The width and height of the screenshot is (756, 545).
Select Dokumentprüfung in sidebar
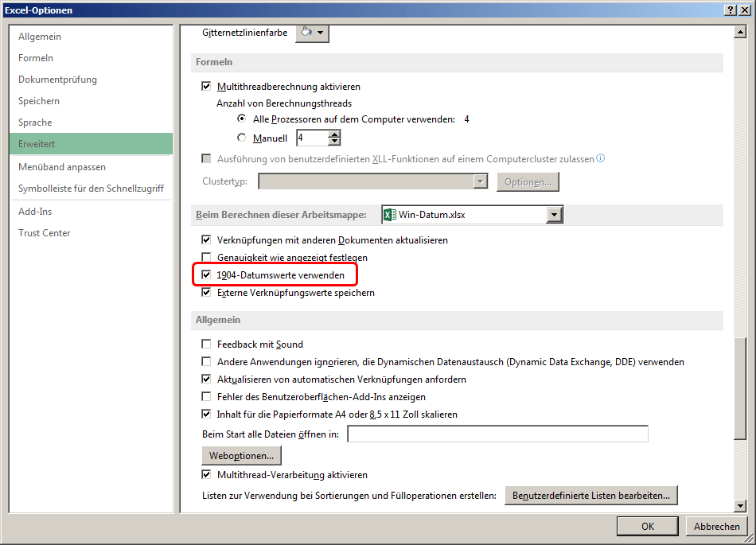(92, 80)
